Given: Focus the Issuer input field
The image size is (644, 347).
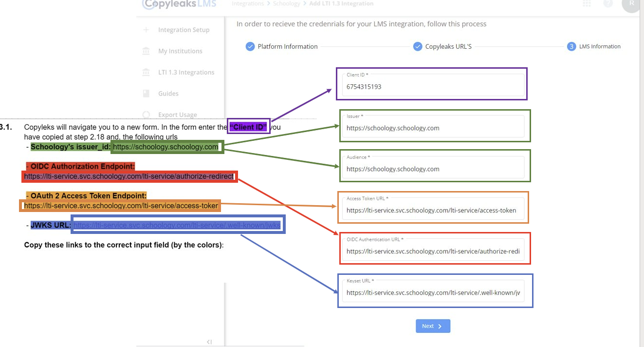Looking at the screenshot, I should tap(433, 126).
